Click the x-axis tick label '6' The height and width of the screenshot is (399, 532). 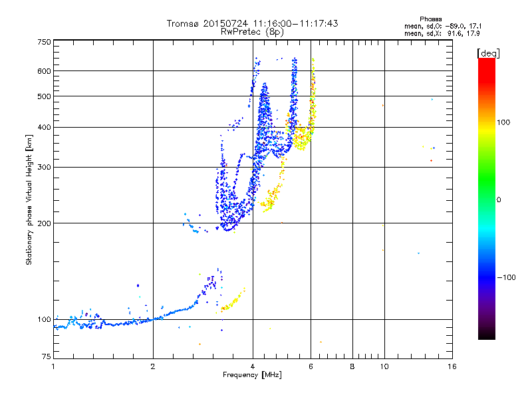[311, 366]
